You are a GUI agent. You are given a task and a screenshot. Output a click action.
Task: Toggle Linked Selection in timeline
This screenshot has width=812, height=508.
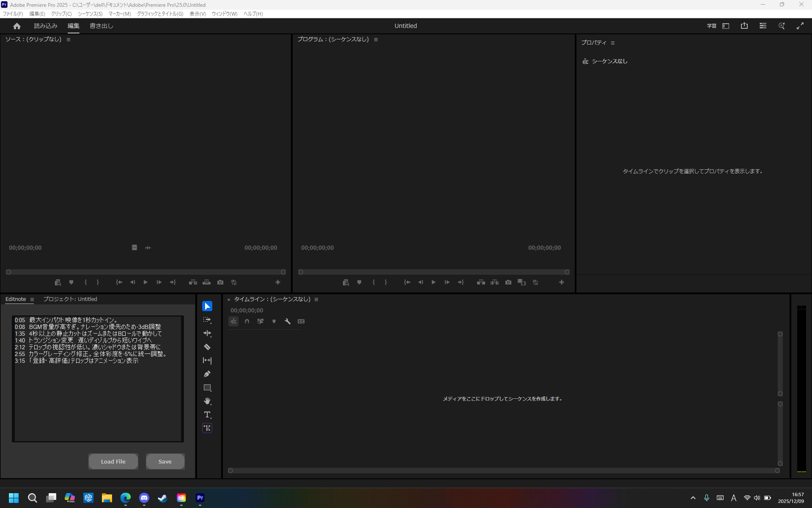click(x=261, y=321)
